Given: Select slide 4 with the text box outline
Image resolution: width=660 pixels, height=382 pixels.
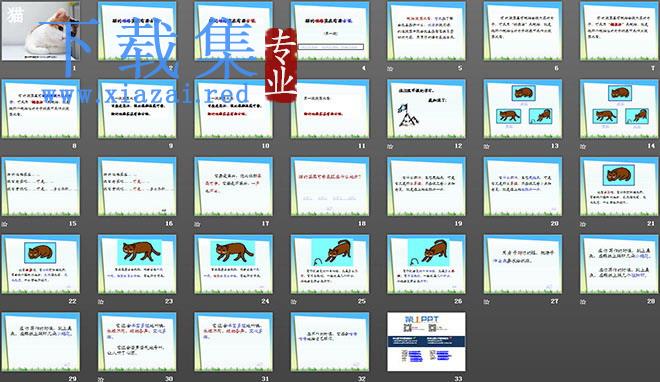Looking at the screenshot, I should [x=330, y=32].
